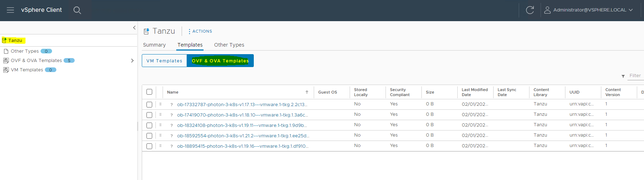This screenshot has height=180, width=644.
Task: Check the ob-17332787-photon row checkbox
Action: pyautogui.click(x=149, y=104)
